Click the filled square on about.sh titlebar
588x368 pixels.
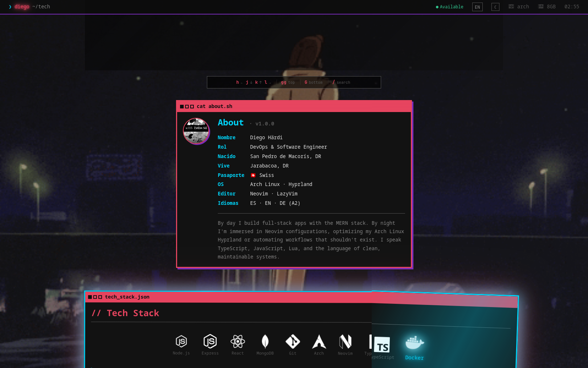(182, 107)
